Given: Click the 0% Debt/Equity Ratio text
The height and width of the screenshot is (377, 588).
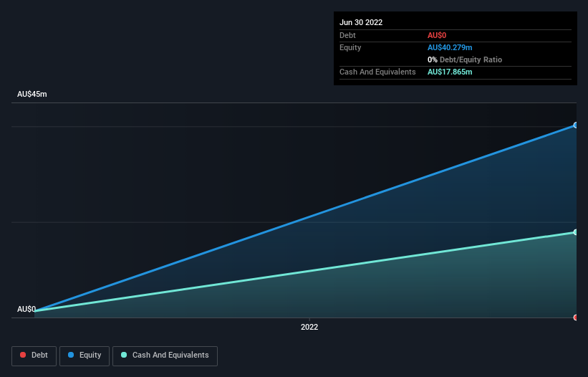Looking at the screenshot, I should (x=465, y=59).
